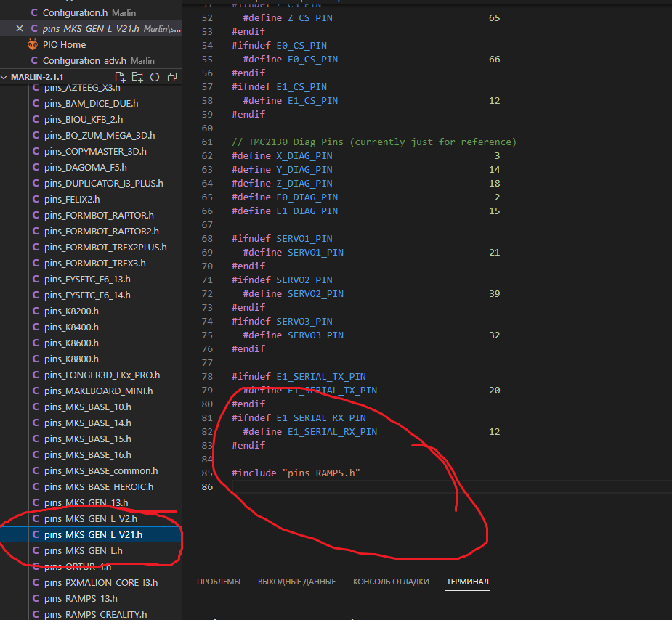Collapse all folders in explorer
672x620 pixels.
171,77
